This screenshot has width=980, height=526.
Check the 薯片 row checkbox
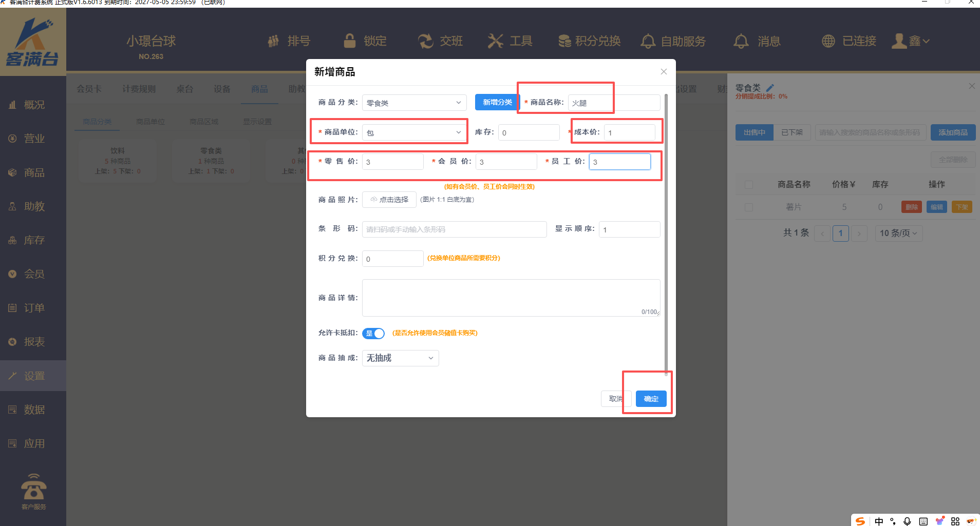pyautogui.click(x=749, y=207)
